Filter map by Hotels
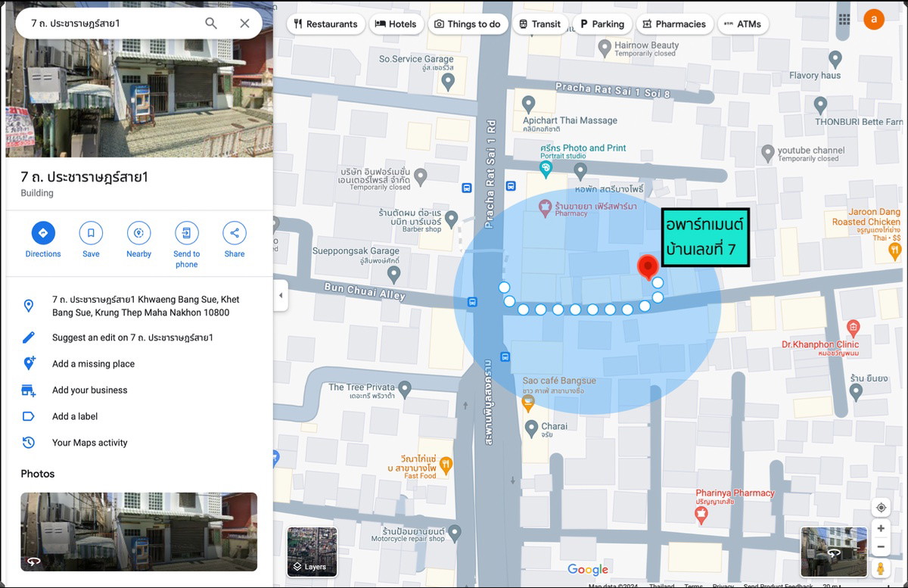Image resolution: width=908 pixels, height=588 pixels. click(x=396, y=24)
